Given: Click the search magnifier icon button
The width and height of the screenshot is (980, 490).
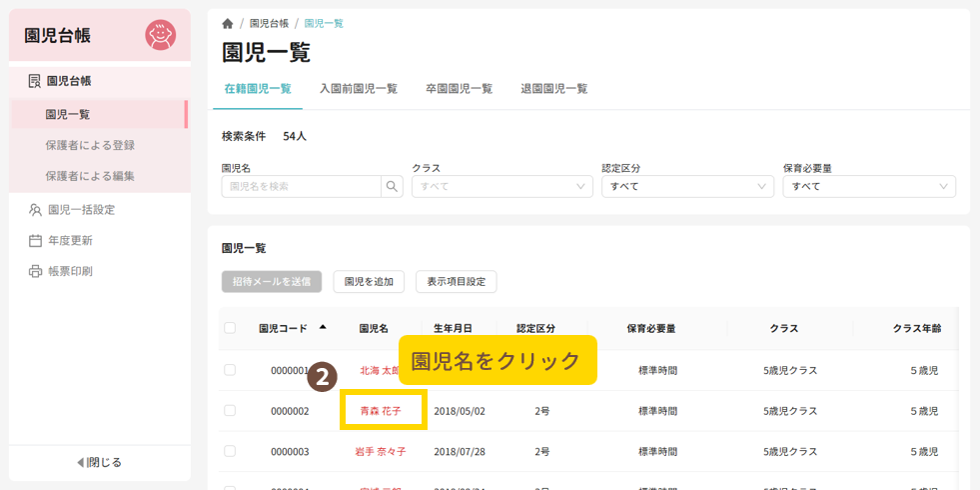Looking at the screenshot, I should tap(392, 186).
